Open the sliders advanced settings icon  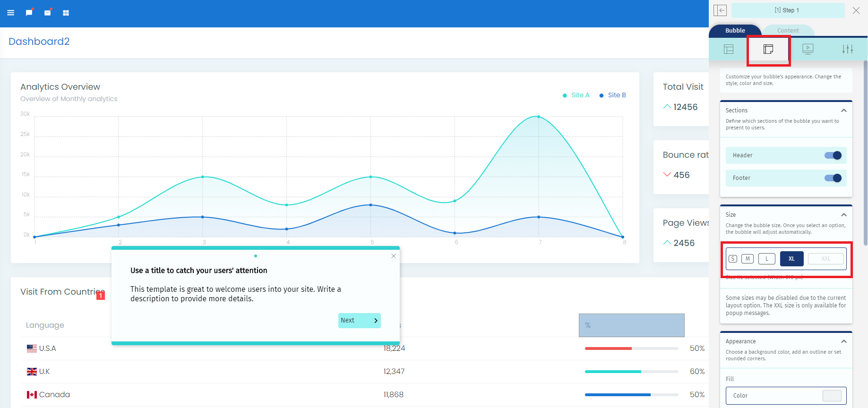click(x=848, y=49)
